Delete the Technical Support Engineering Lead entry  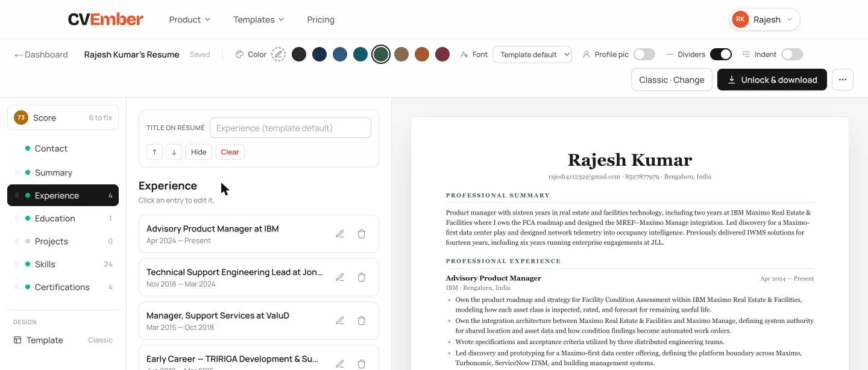[x=362, y=277]
